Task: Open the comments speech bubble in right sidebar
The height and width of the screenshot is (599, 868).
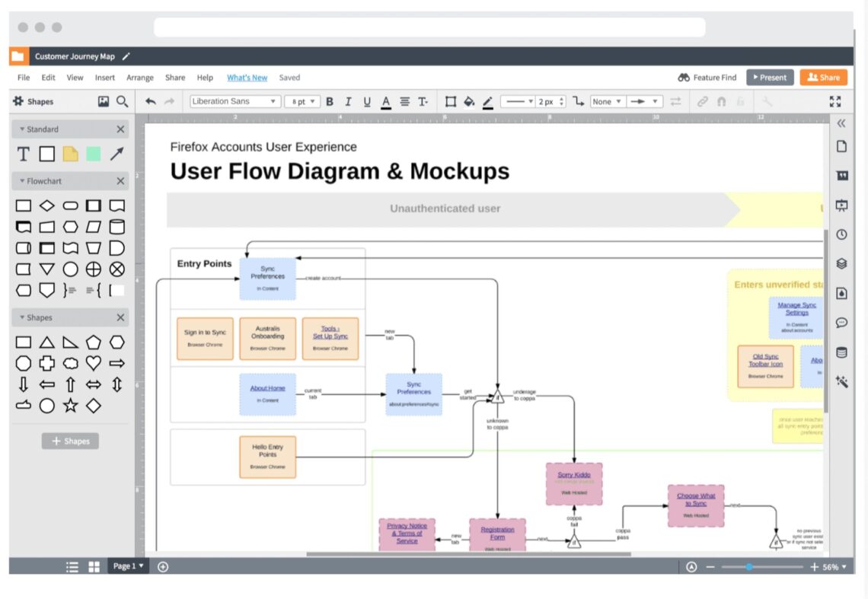Action: coord(841,323)
